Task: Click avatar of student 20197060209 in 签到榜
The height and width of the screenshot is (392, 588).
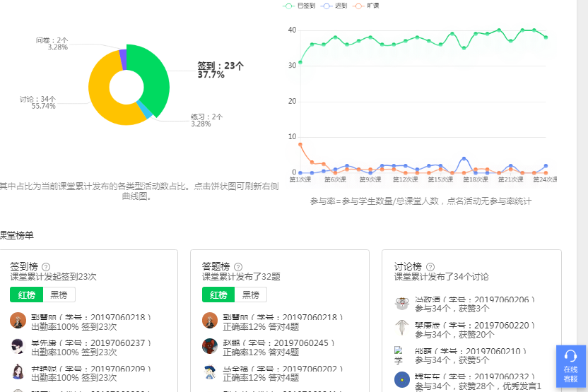Action: click(x=18, y=372)
